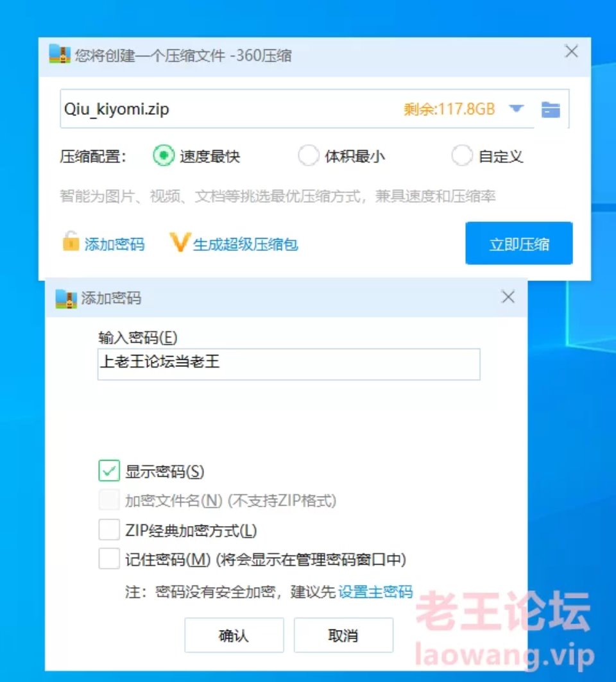The image size is (616, 682).
Task: Confirm password with 确认 button
Action: (x=234, y=635)
